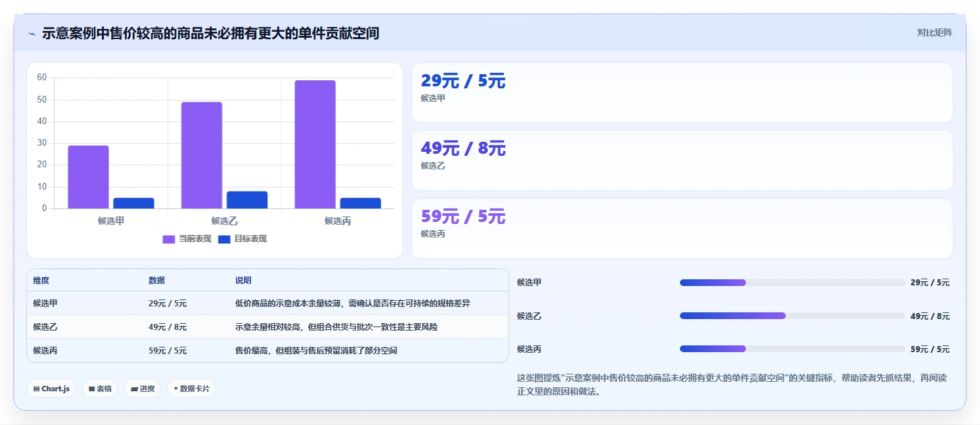Toggle the 当前表现 legend swatch
This screenshot has width=980, height=425.
[x=169, y=239]
